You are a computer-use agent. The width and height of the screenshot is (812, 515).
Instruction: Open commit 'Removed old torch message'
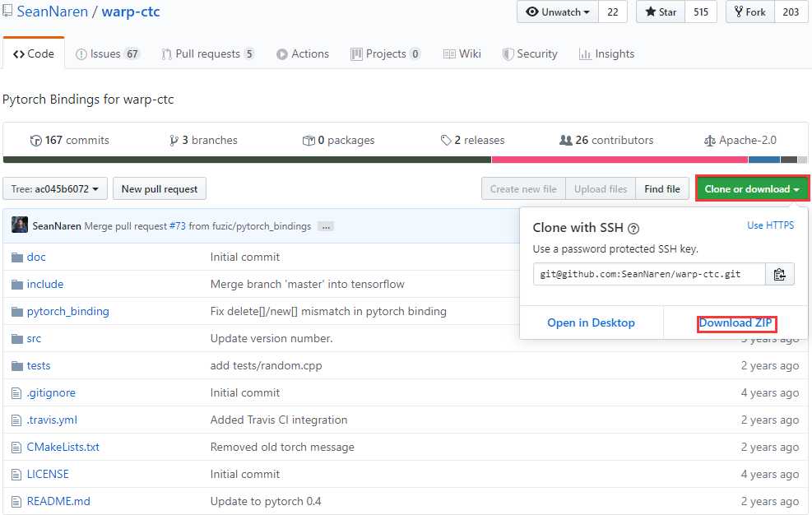point(282,447)
